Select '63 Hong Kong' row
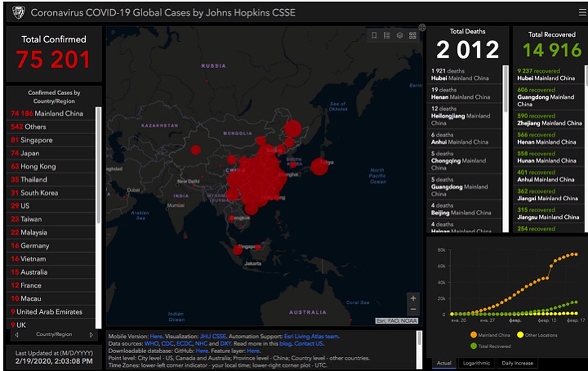This screenshot has width=588, height=371. click(x=51, y=166)
